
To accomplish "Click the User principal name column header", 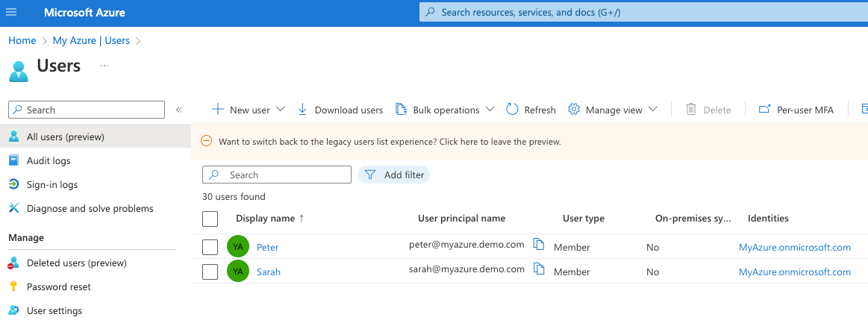I will click(x=462, y=219).
